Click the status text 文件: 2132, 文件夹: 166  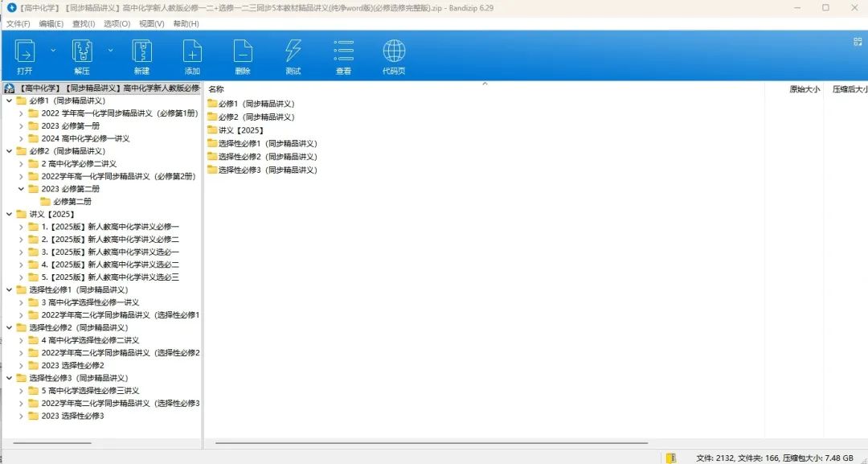[737, 458]
